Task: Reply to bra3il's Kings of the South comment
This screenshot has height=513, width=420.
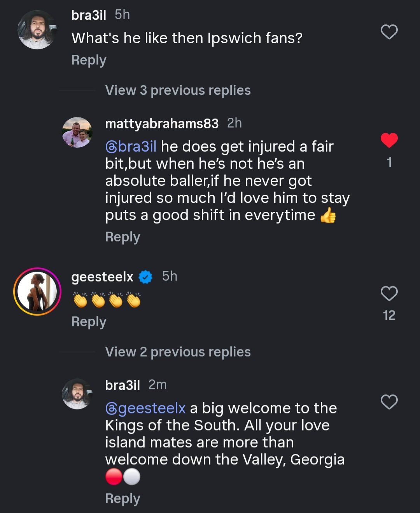Action: [x=122, y=499]
